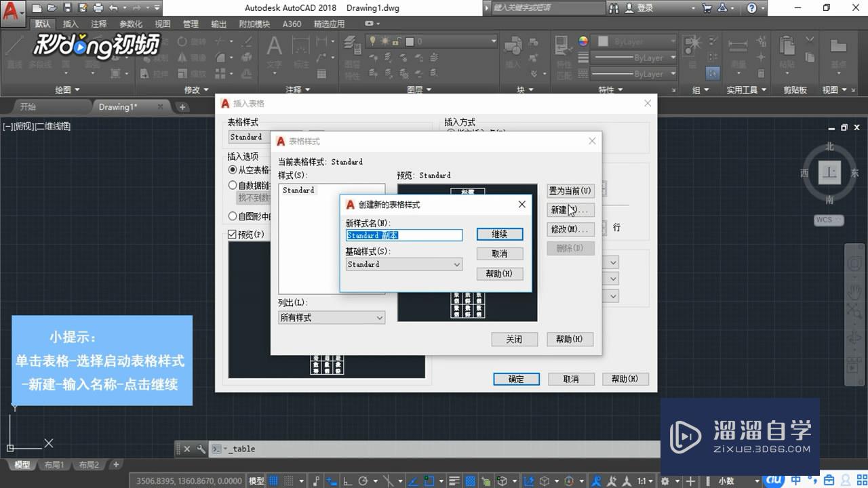The image size is (868, 488).
Task: Click the Undo arrow in quick access toolbar
Action: click(113, 8)
